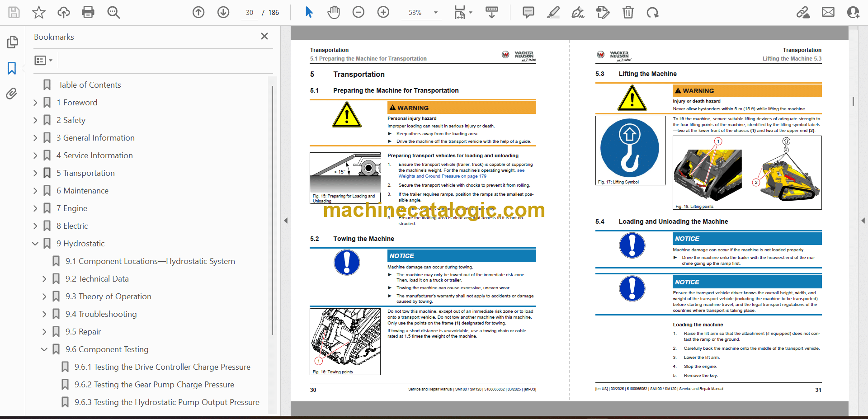Screen dimensions: 868x419
Task: Click the Zoom out minus icon
Action: pos(359,12)
